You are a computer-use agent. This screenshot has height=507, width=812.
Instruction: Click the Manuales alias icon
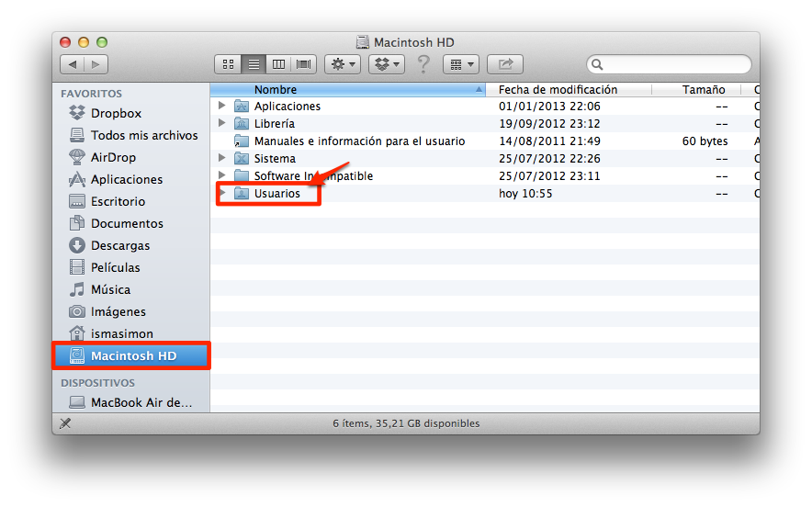click(x=242, y=141)
